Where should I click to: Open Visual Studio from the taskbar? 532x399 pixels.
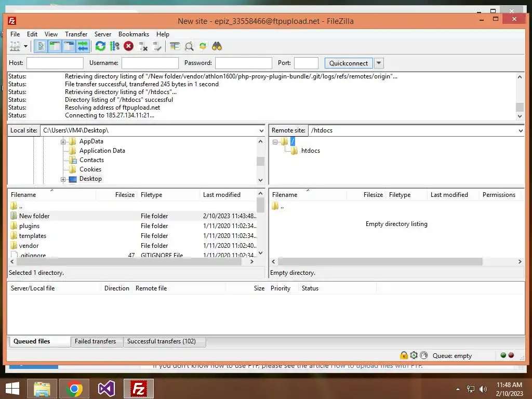pos(107,389)
